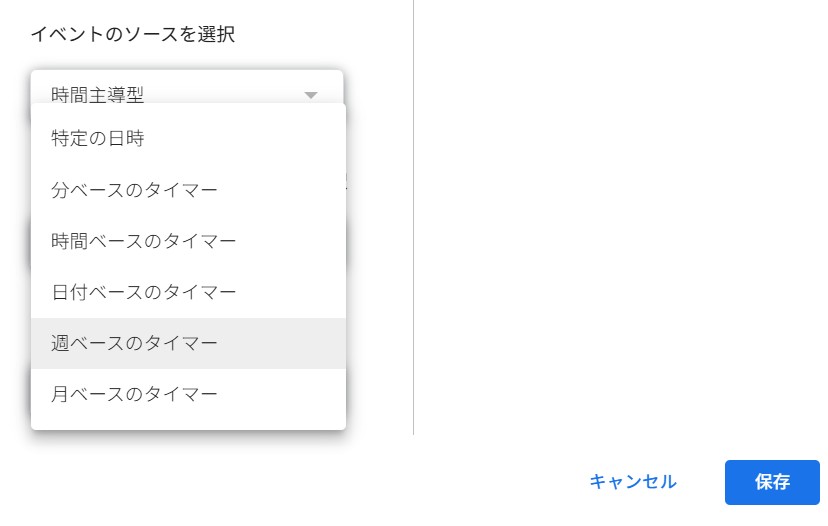This screenshot has height=526, width=828.
Task: Cancel the trigger dialog
Action: 633,482
